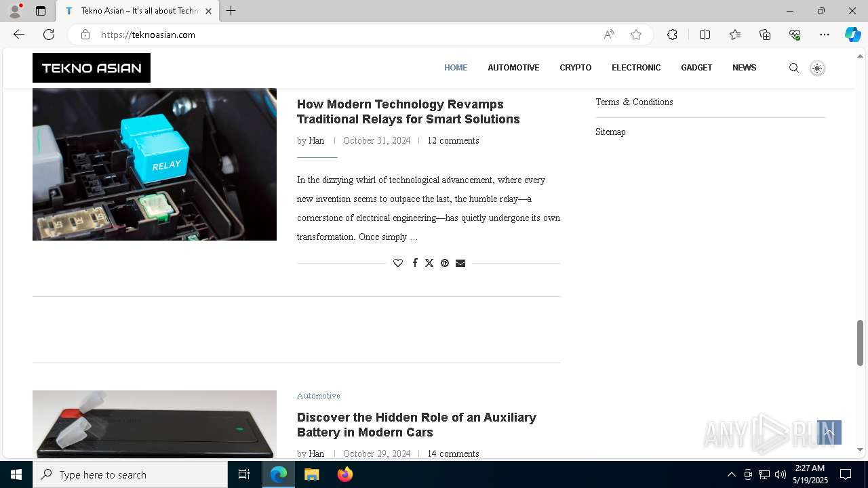Open Copilot sidebar

pyautogui.click(x=852, y=35)
